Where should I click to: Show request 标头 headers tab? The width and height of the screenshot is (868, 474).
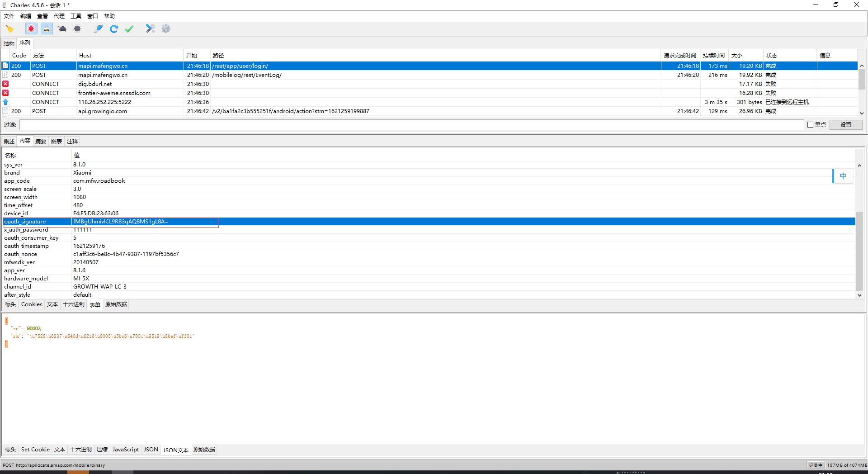click(10, 304)
